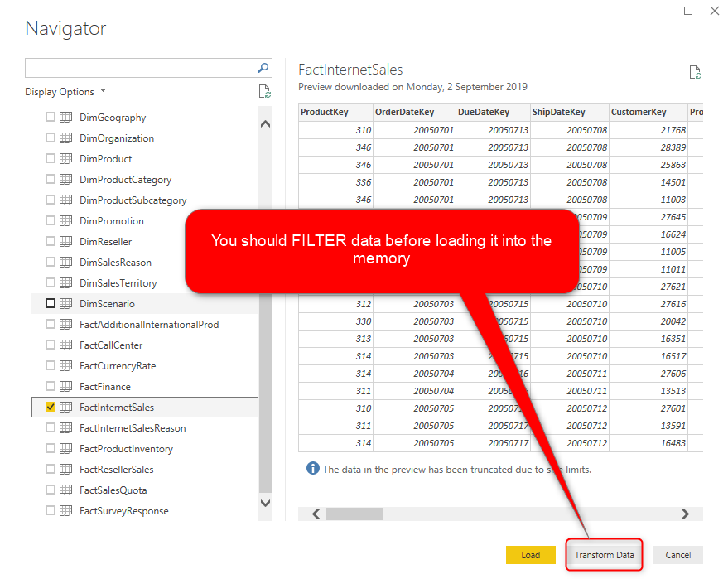The width and height of the screenshot is (728, 579).
Task: Select the FactCallCenter table entry
Action: [111, 345]
